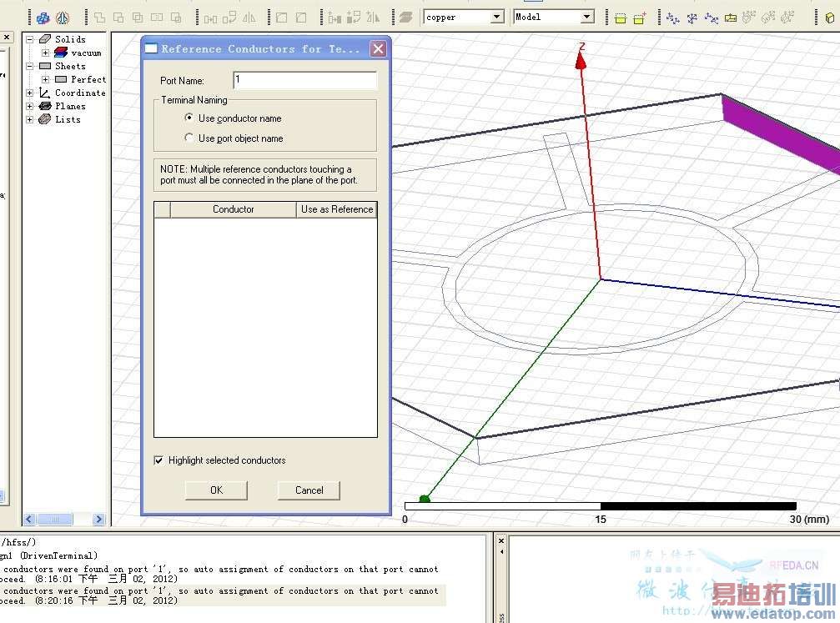Open the Model dropdown in toolbar
This screenshot has height=623, width=840.
coord(586,17)
